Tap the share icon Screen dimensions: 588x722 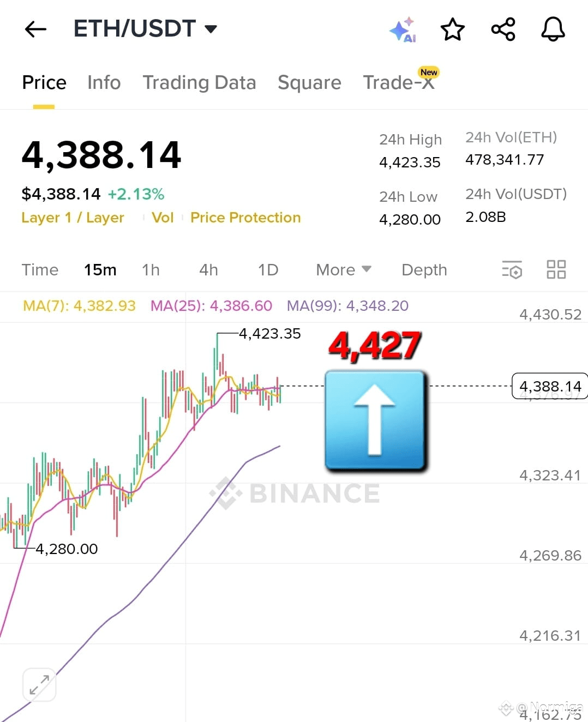pos(503,29)
